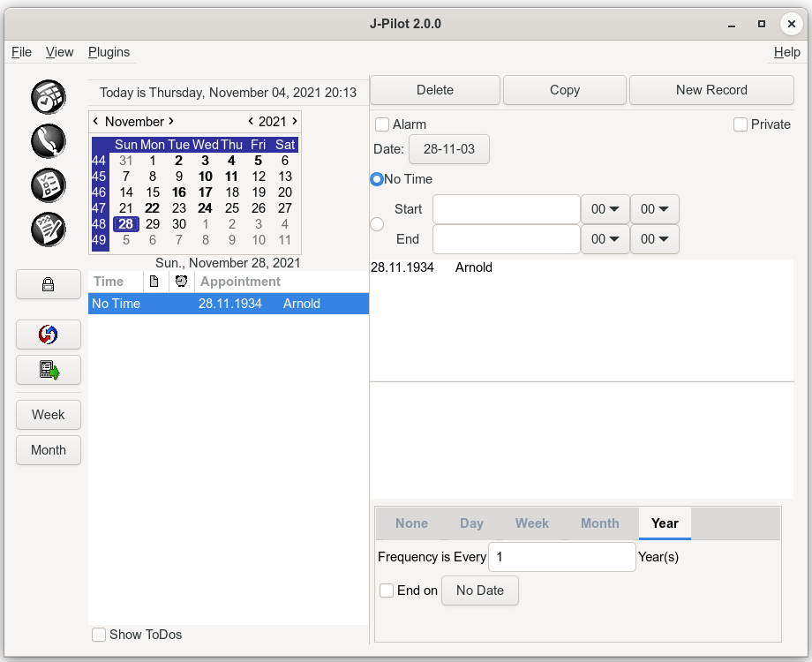
Task: Click the Delete button
Action: [434, 90]
